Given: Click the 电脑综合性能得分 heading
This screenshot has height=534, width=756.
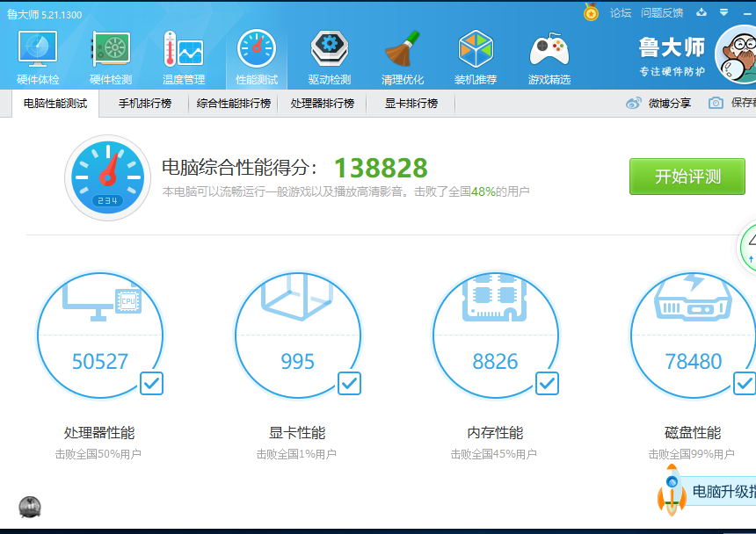Looking at the screenshot, I should point(240,168).
